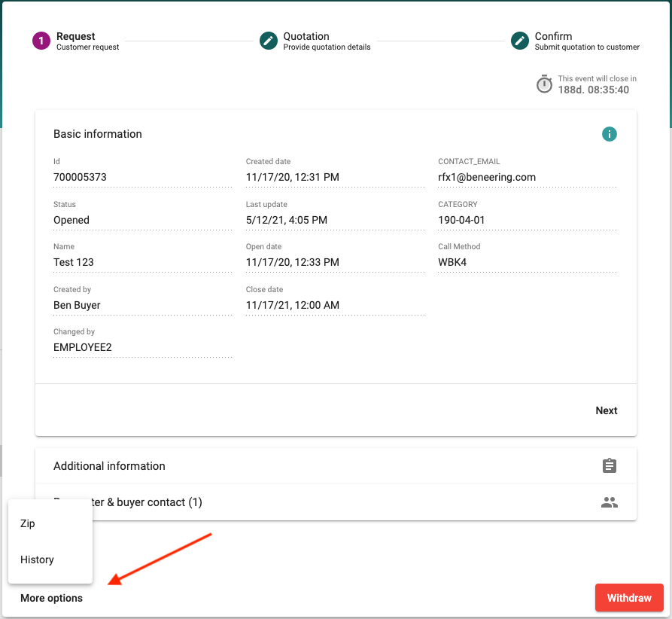Click the Name field showing Test 123
Image resolution: width=672 pixels, height=619 pixels.
click(74, 262)
